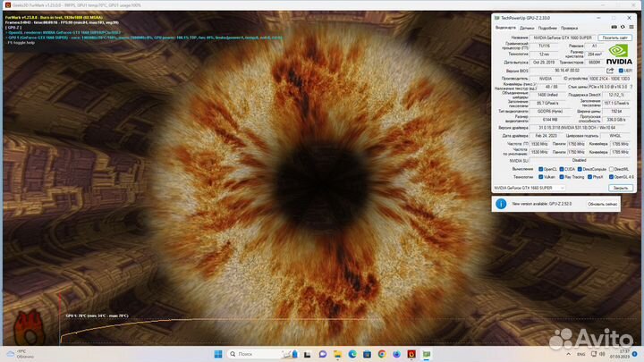Click the NVIDIA logo in GPU-Z
The height and width of the screenshot is (362, 644).
click(x=618, y=55)
